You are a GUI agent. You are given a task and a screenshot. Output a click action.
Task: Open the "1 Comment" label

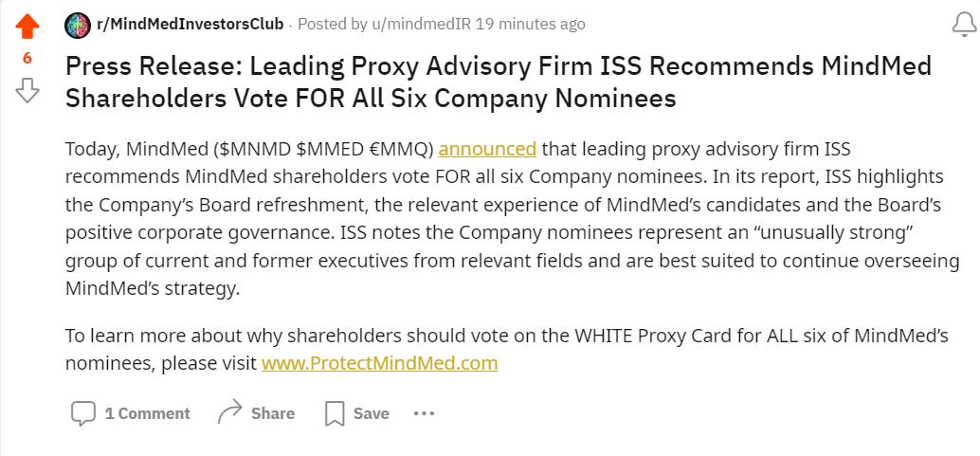pyautogui.click(x=147, y=413)
